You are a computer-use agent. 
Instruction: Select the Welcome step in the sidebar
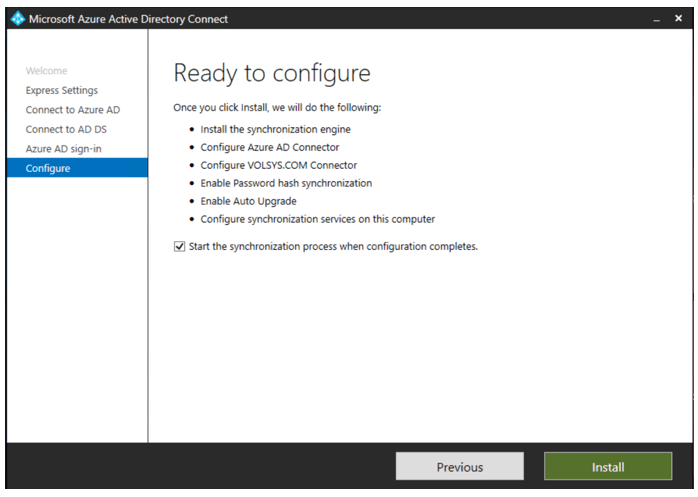click(46, 71)
